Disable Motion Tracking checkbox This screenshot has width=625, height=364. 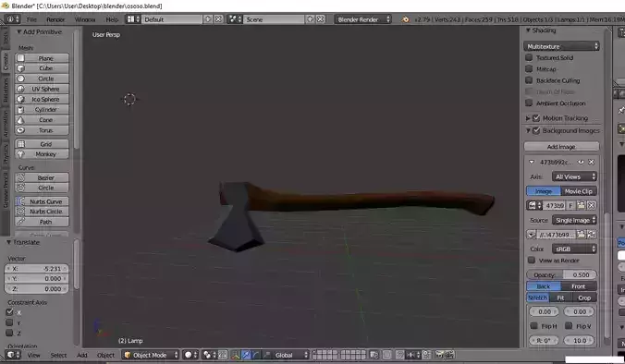pyautogui.click(x=536, y=118)
